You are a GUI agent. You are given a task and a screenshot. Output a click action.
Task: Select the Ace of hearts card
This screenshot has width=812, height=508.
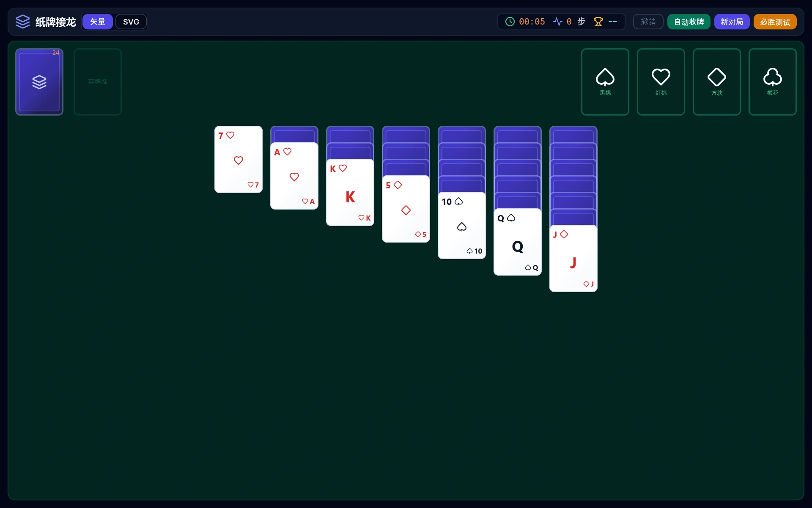tap(294, 176)
